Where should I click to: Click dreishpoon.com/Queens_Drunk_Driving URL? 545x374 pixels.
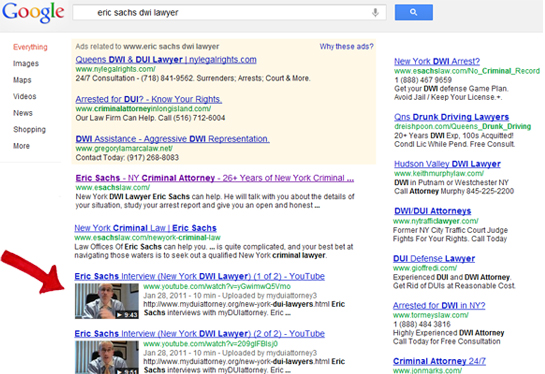(462, 127)
